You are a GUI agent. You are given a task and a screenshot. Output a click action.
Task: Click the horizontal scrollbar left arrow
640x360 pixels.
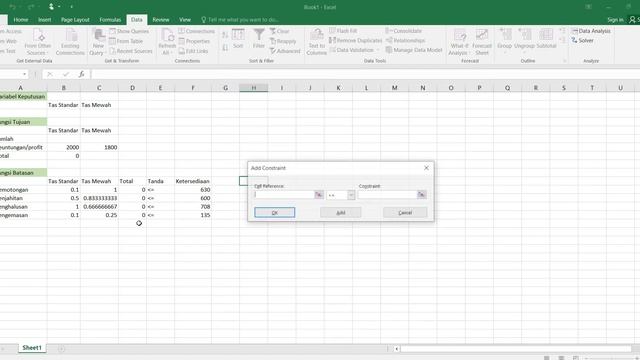(396, 349)
